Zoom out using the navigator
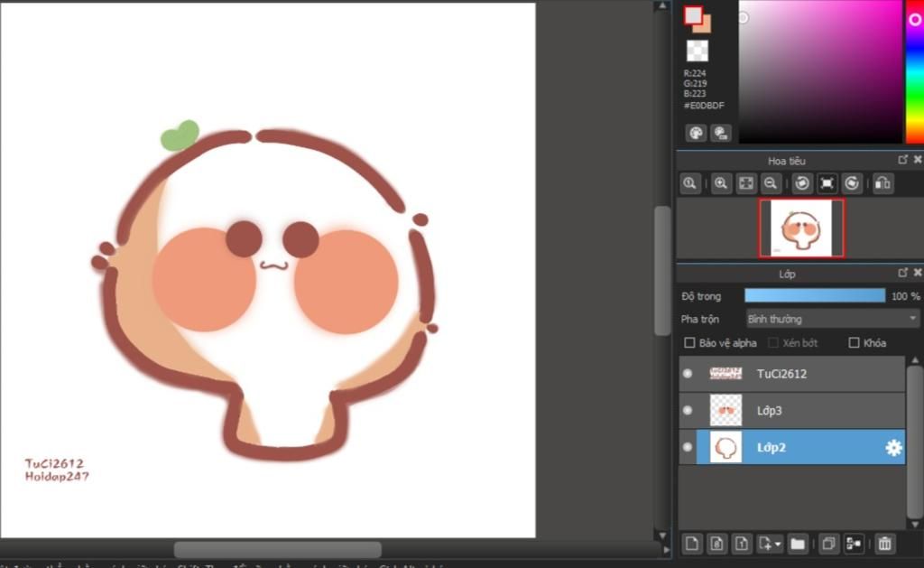924x568 pixels. click(x=771, y=183)
